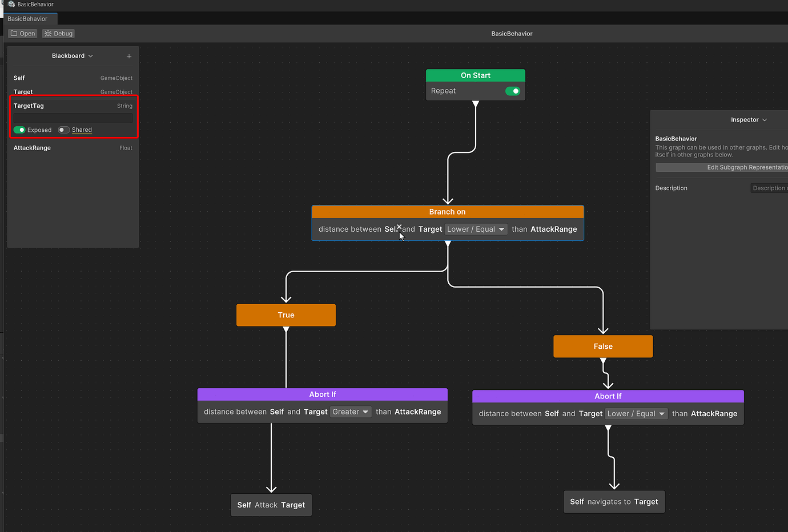This screenshot has height=532, width=788.
Task: Click inside the TargetTag text field
Action: pos(73,118)
